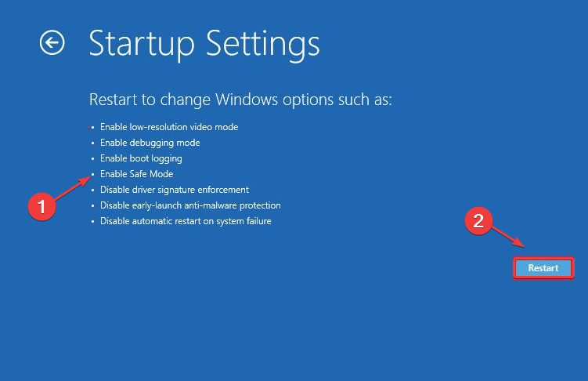
Task: Select 'Enable low-resolution video mode' text
Action: click(169, 127)
